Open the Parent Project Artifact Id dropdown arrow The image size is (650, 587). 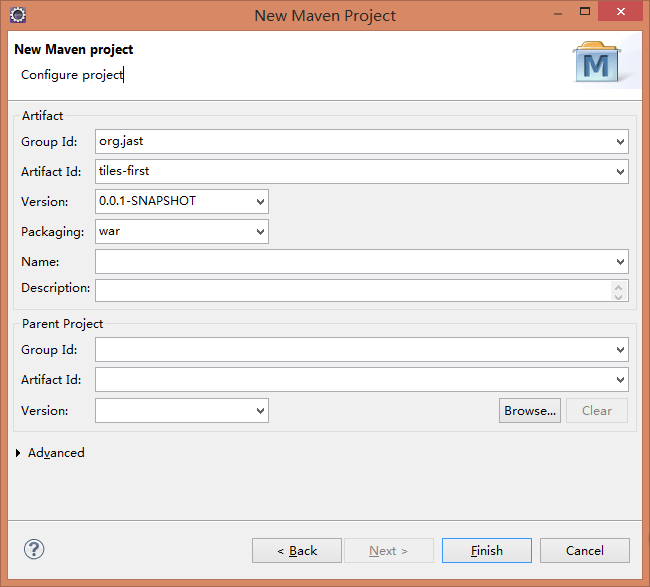tap(620, 380)
